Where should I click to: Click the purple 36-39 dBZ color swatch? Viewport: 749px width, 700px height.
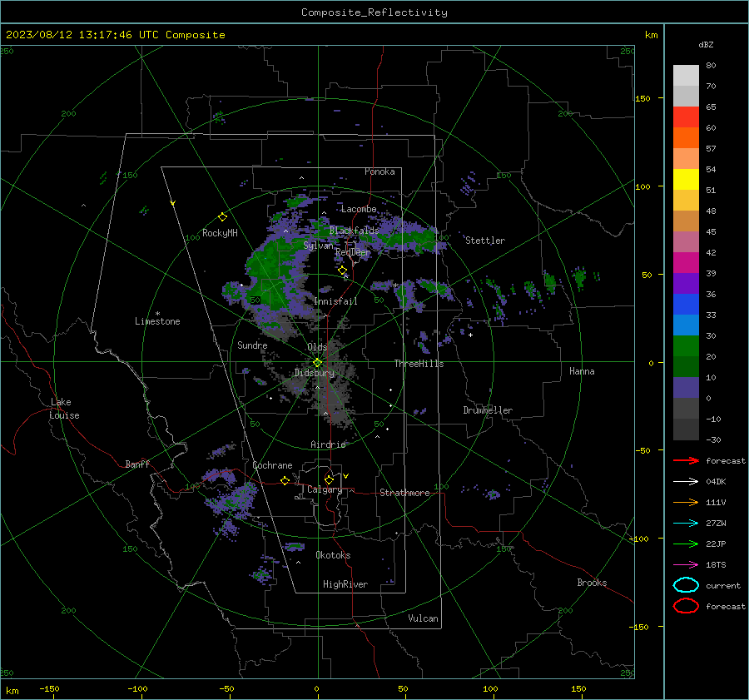(x=686, y=283)
